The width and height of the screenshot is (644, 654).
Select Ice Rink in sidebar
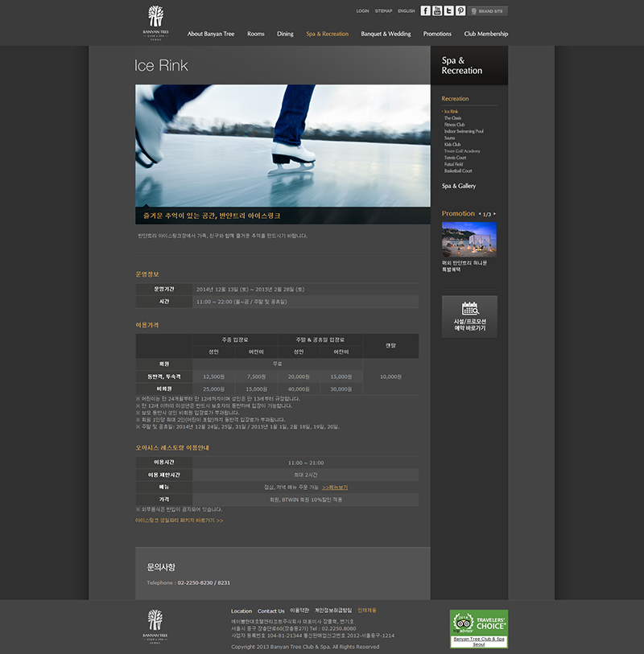point(451,111)
